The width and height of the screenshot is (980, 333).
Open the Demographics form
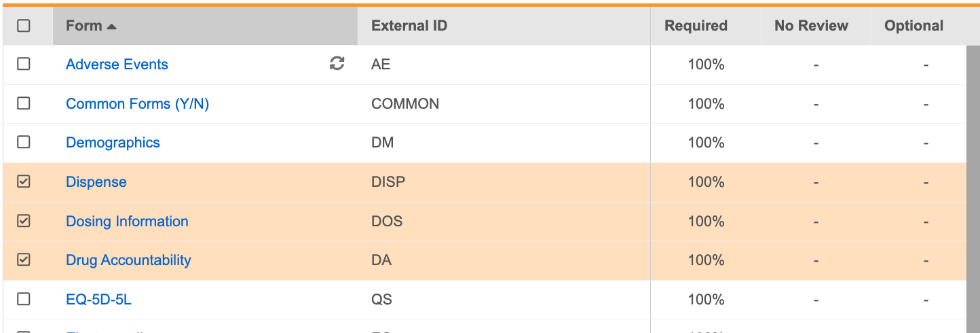(x=113, y=143)
